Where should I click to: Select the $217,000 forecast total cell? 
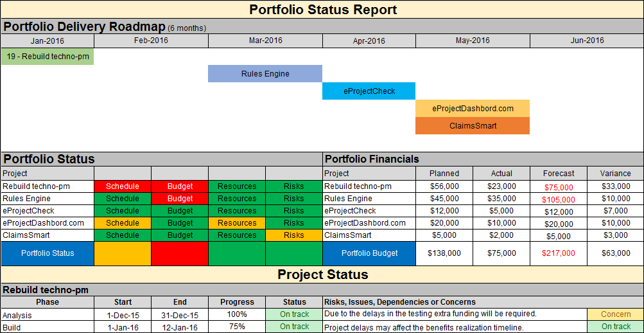(x=559, y=253)
